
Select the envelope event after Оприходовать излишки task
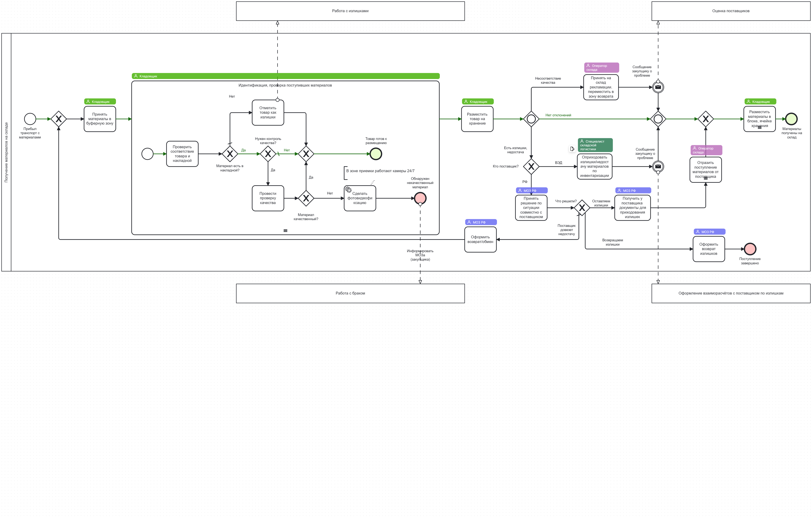point(658,166)
